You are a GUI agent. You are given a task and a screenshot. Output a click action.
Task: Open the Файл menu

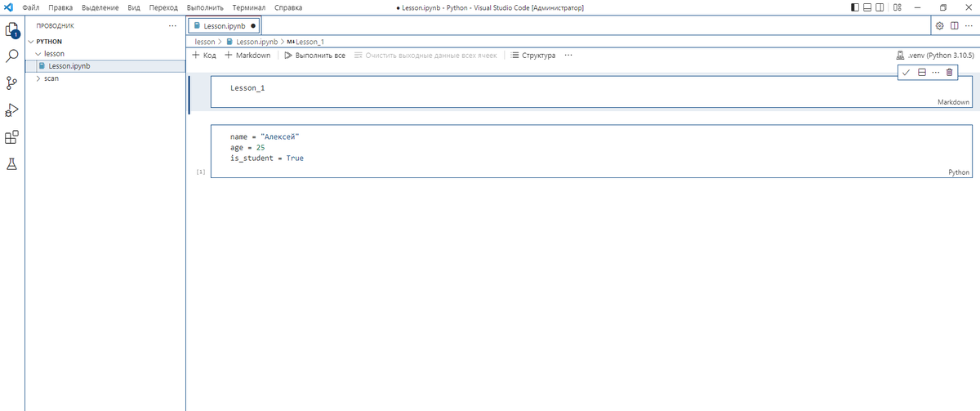[x=32, y=7]
